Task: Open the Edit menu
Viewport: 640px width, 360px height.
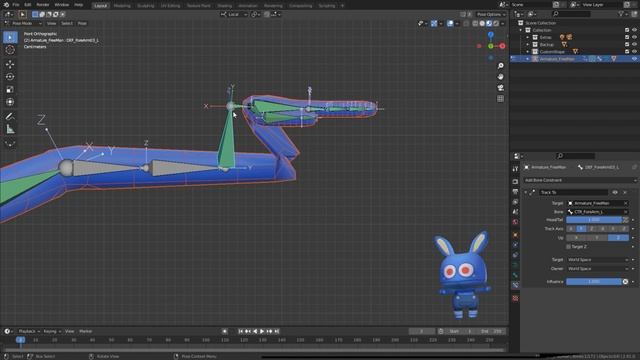Action: (28, 5)
